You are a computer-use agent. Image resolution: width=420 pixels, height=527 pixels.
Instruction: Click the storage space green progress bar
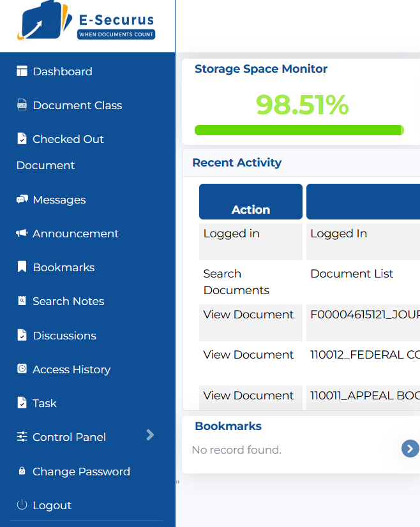pos(299,130)
